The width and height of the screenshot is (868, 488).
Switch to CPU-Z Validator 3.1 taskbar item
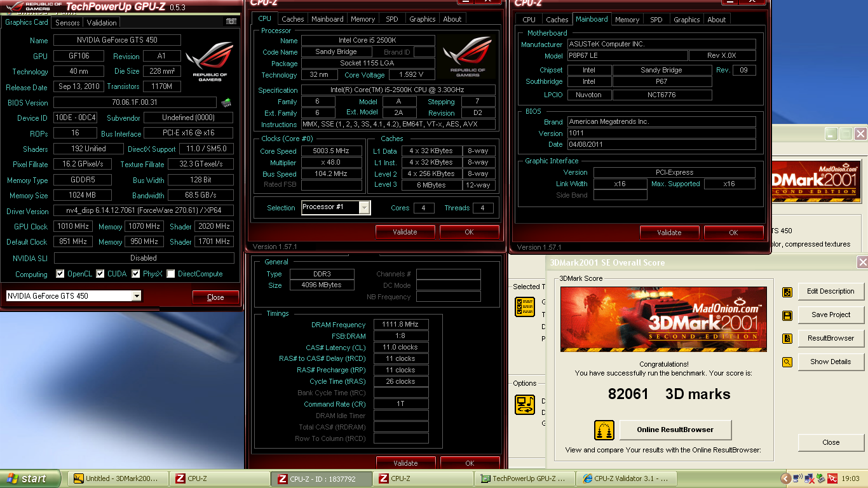(627, 478)
